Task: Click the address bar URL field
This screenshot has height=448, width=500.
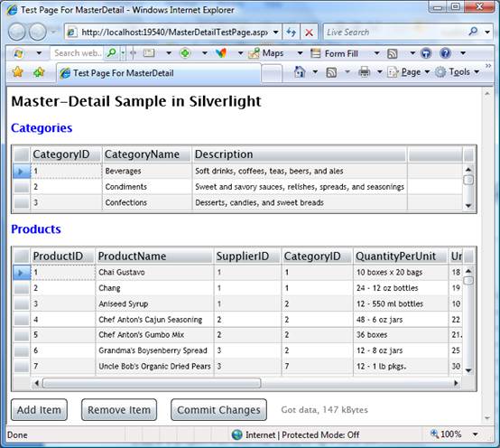Action: 174,33
